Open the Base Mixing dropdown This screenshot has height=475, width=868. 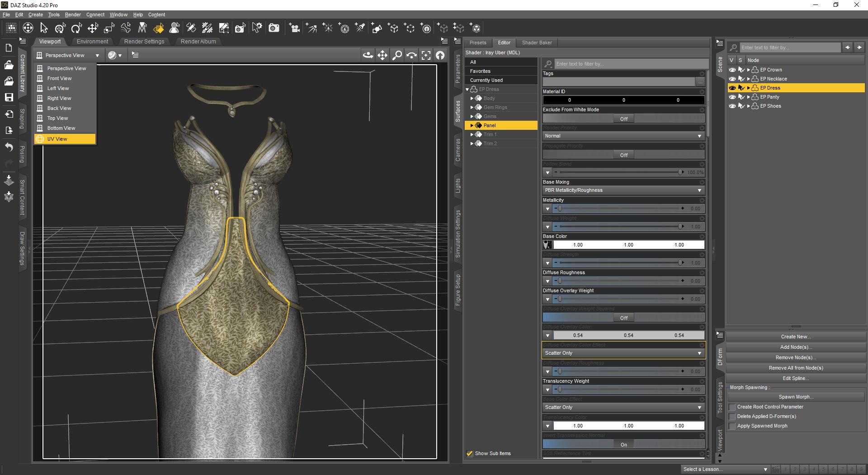[623, 190]
